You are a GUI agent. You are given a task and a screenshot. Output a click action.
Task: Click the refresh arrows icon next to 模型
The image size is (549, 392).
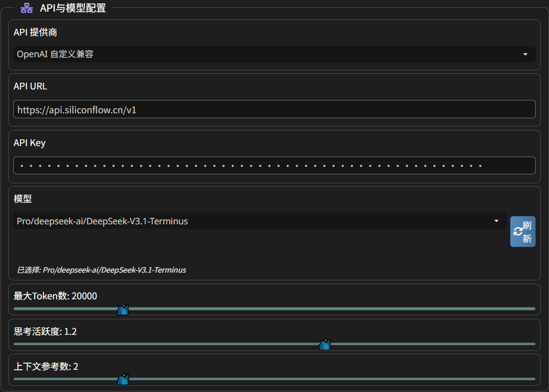(x=517, y=232)
